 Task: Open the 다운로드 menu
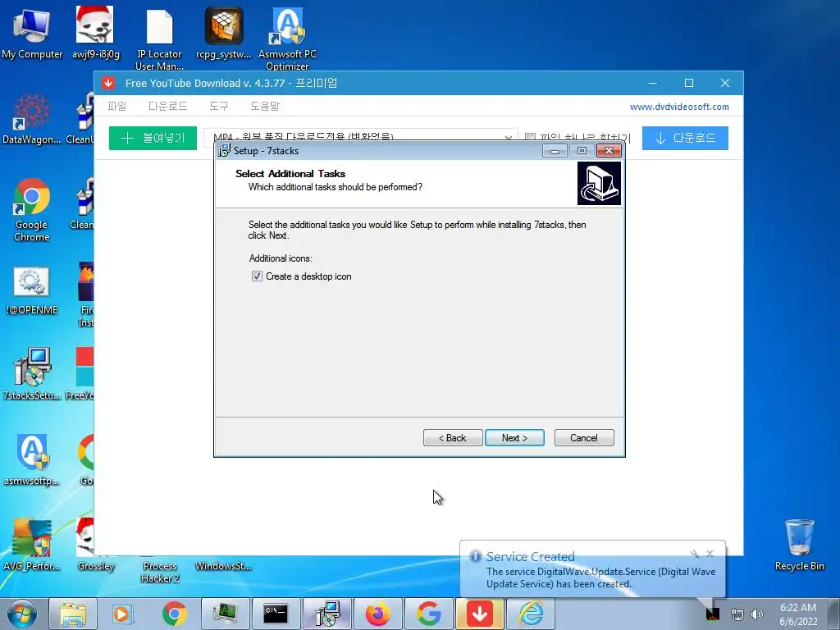tap(167, 106)
